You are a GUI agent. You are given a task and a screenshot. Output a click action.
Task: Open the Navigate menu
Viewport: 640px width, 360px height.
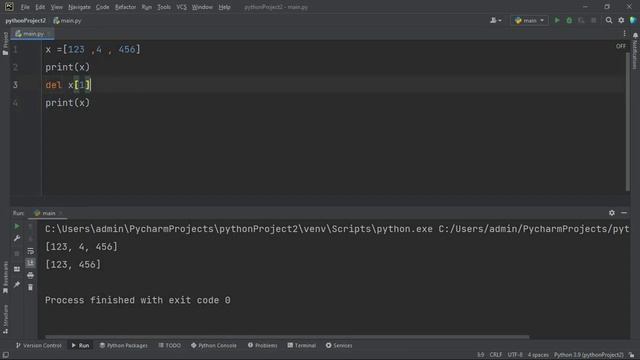tap(79, 7)
